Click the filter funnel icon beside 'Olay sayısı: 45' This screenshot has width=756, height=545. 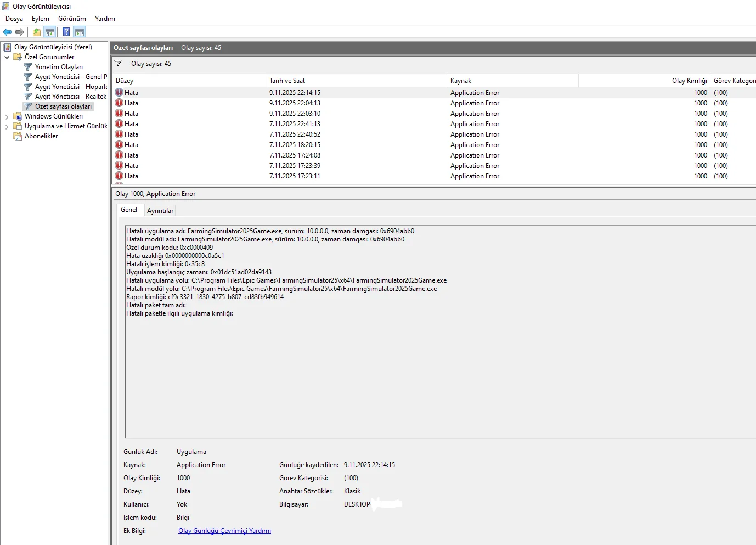119,63
